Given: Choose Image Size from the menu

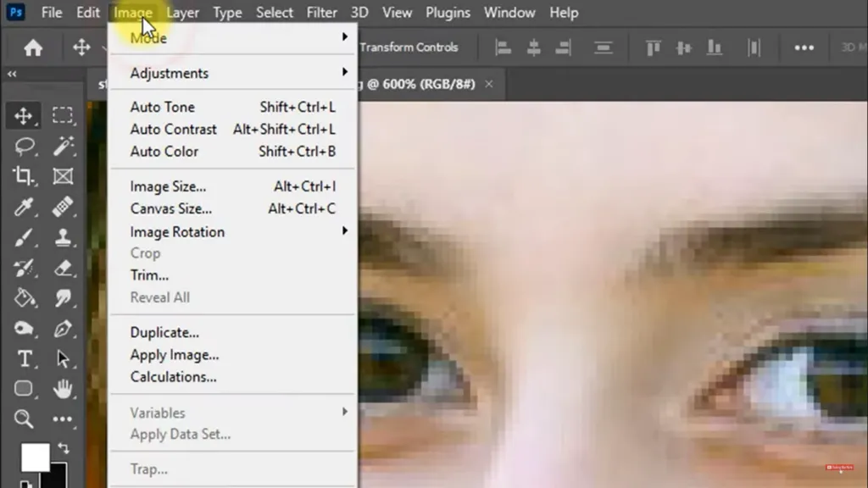Looking at the screenshot, I should 168,186.
